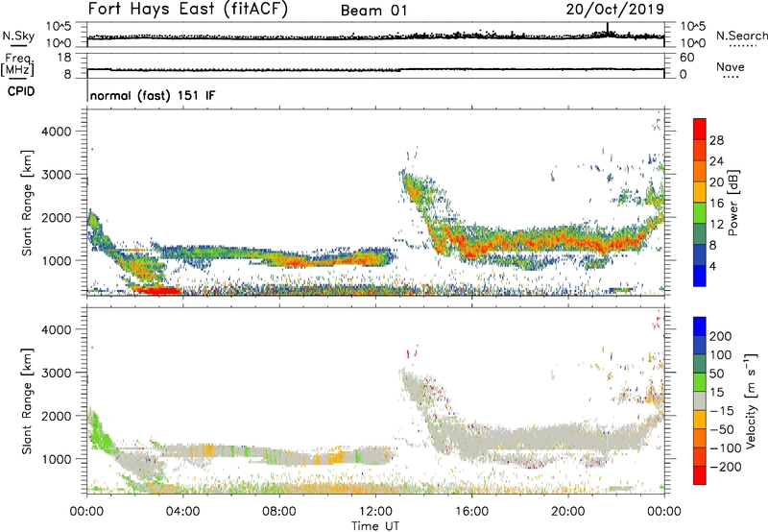
Task: Pick the red bottom swatch of velocity colorbar
Action: point(700,475)
